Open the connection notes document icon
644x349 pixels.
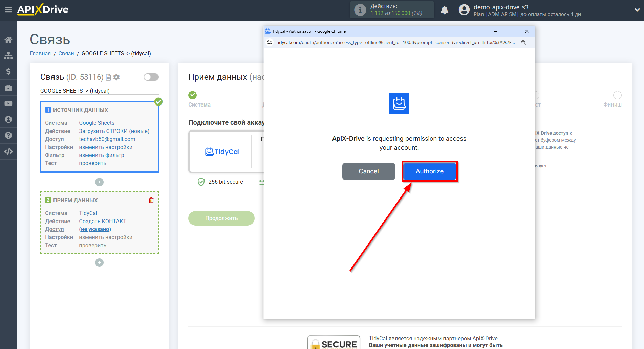(x=108, y=77)
